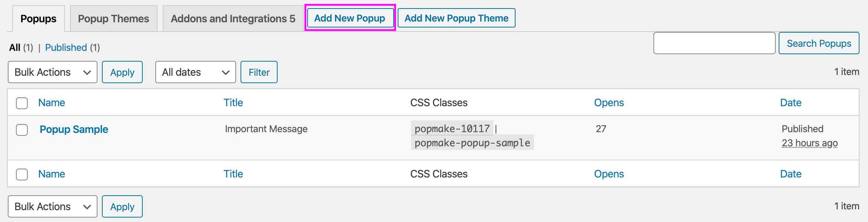The width and height of the screenshot is (868, 222).
Task: Sort by Opens column header
Action: click(x=609, y=102)
